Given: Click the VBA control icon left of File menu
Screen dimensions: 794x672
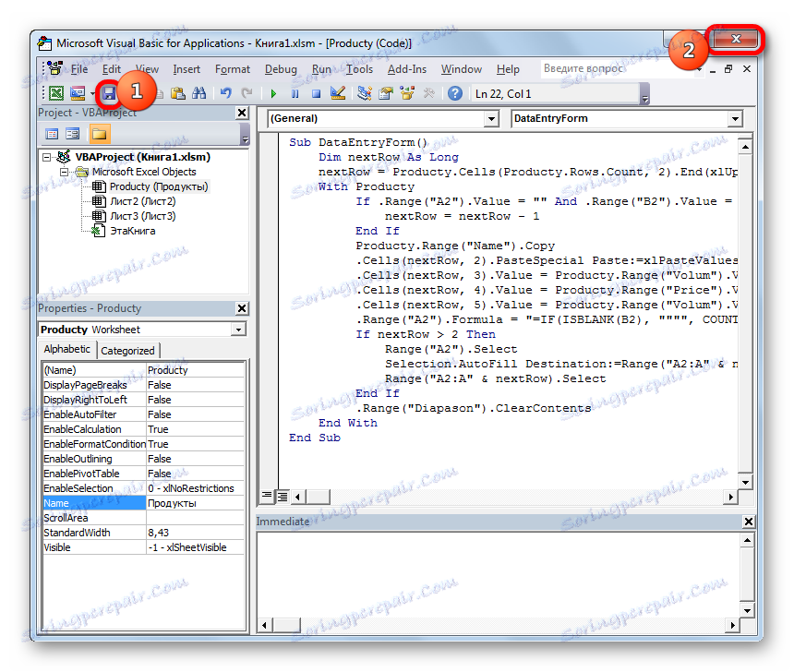Looking at the screenshot, I should point(54,68).
